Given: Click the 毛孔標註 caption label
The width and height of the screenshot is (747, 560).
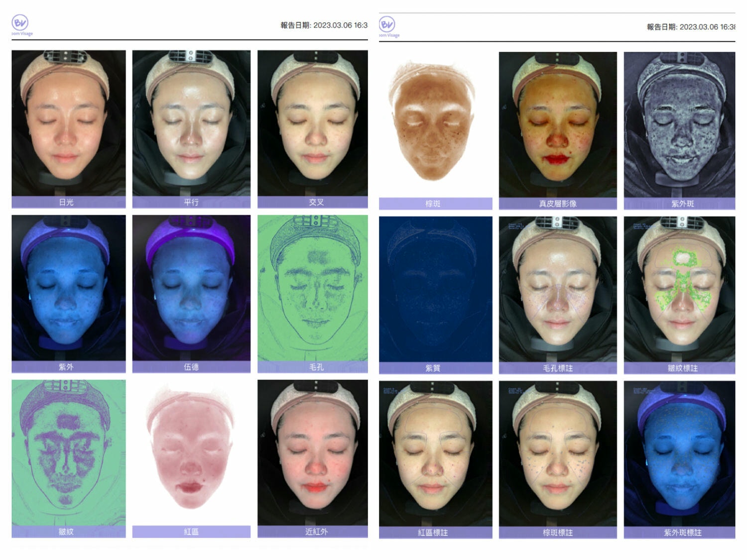Looking at the screenshot, I should click(558, 368).
